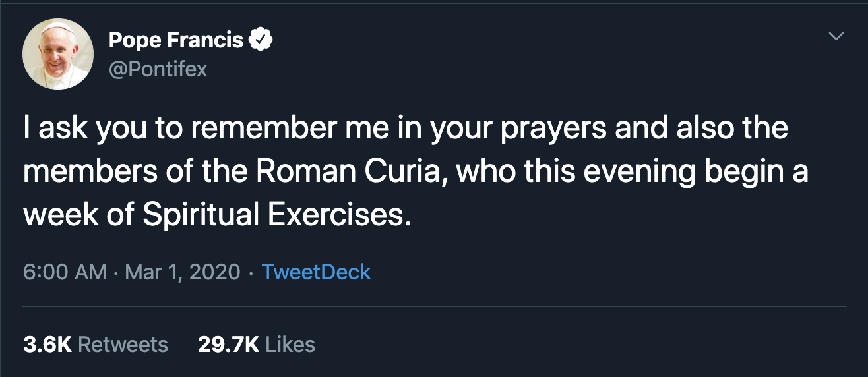Click the word prayers in the tweet

(552, 129)
